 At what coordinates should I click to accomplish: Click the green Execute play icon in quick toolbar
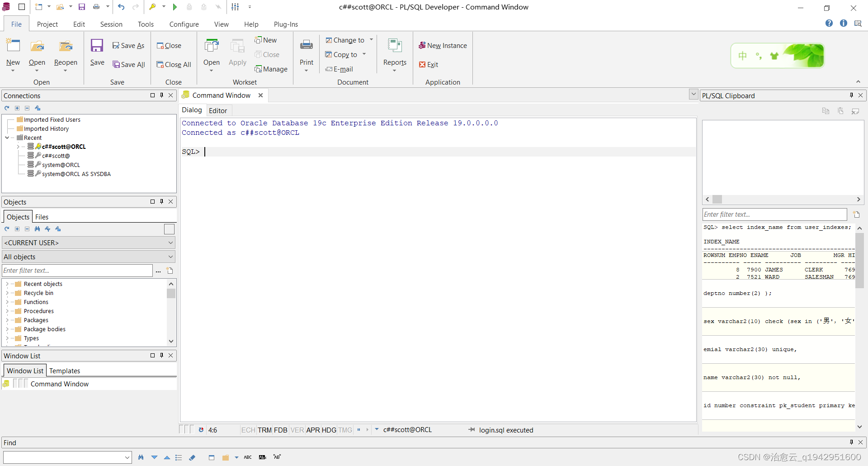pyautogui.click(x=175, y=7)
